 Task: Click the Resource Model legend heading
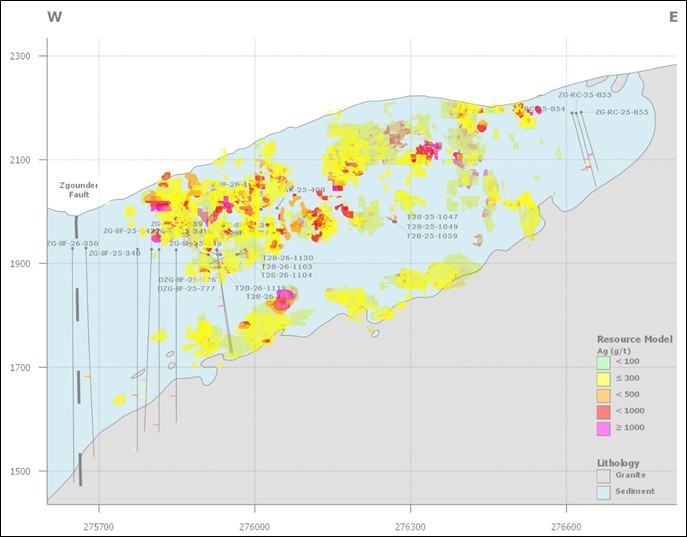[x=634, y=339]
